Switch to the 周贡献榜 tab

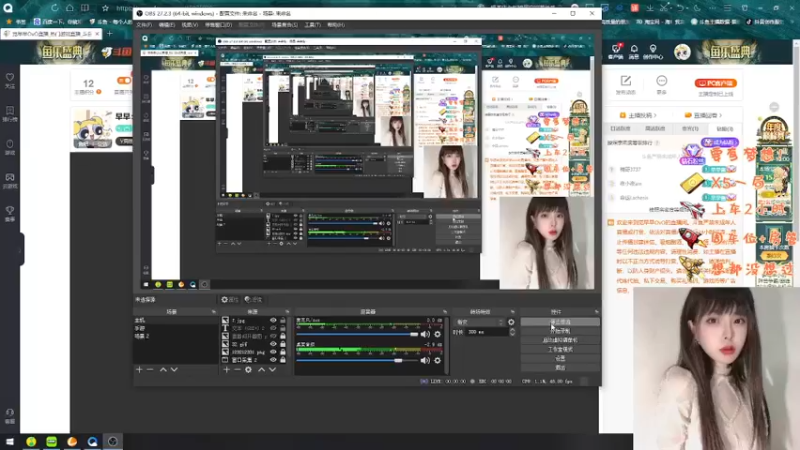655,129
